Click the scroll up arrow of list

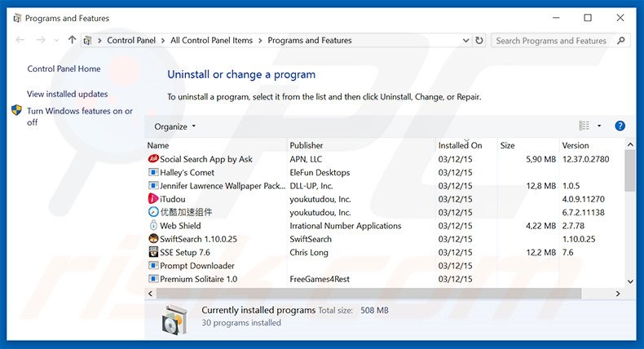[630, 144]
